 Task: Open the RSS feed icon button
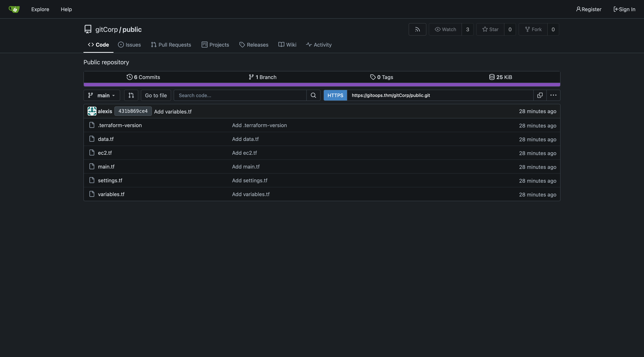(417, 29)
